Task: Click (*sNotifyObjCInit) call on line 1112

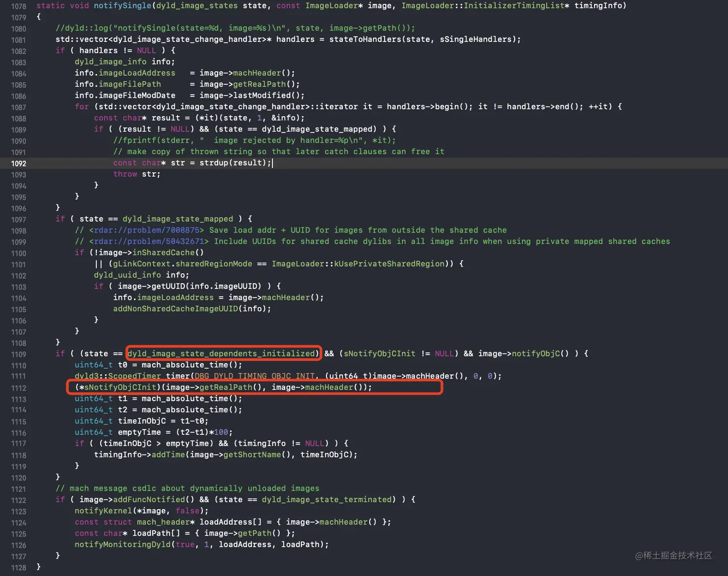Action: (x=118, y=387)
